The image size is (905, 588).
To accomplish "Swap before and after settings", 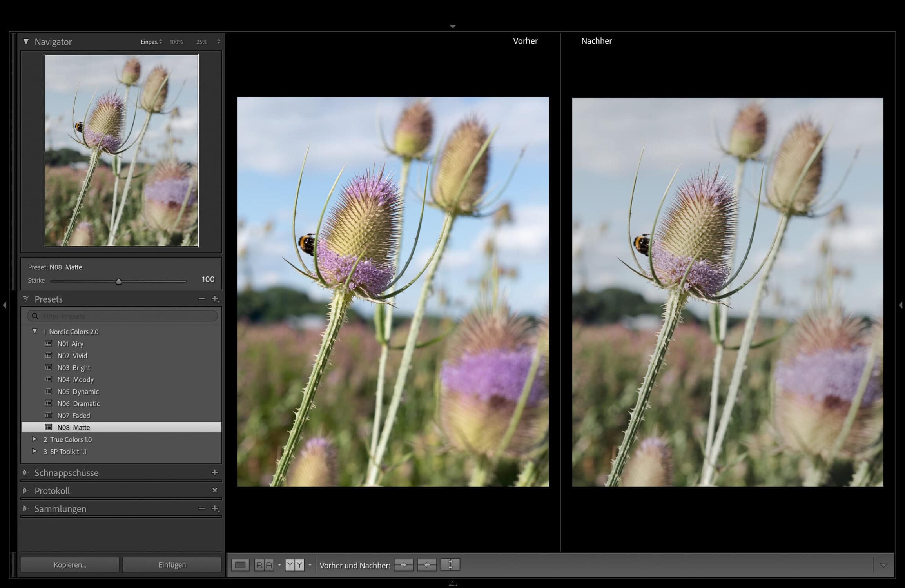I will click(450, 565).
